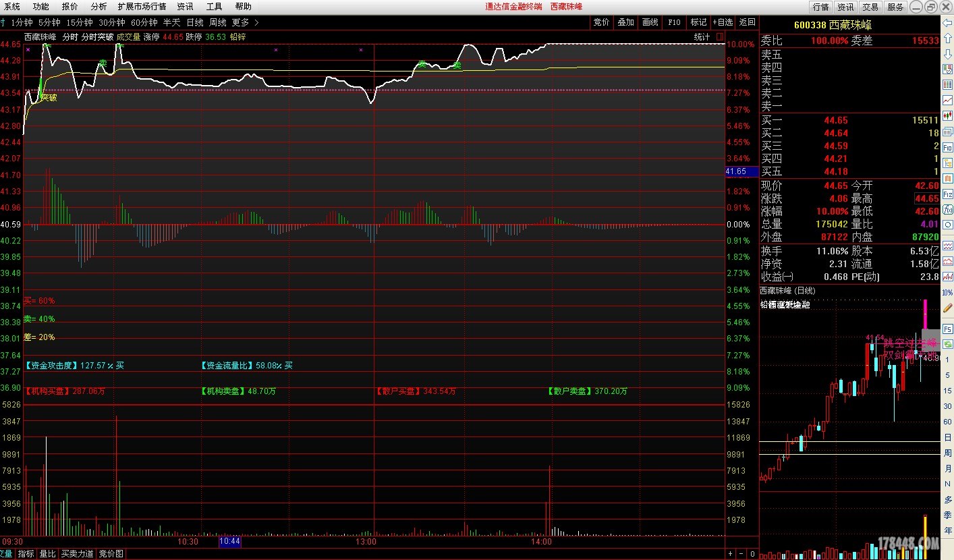Open the 资讯 menu

point(185,6)
